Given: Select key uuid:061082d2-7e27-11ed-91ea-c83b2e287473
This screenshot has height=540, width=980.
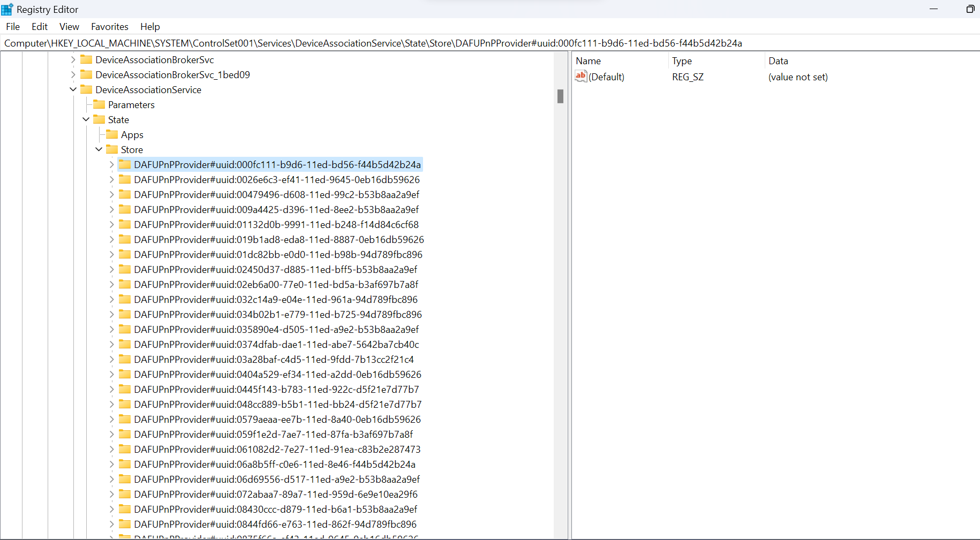Looking at the screenshot, I should (277, 450).
